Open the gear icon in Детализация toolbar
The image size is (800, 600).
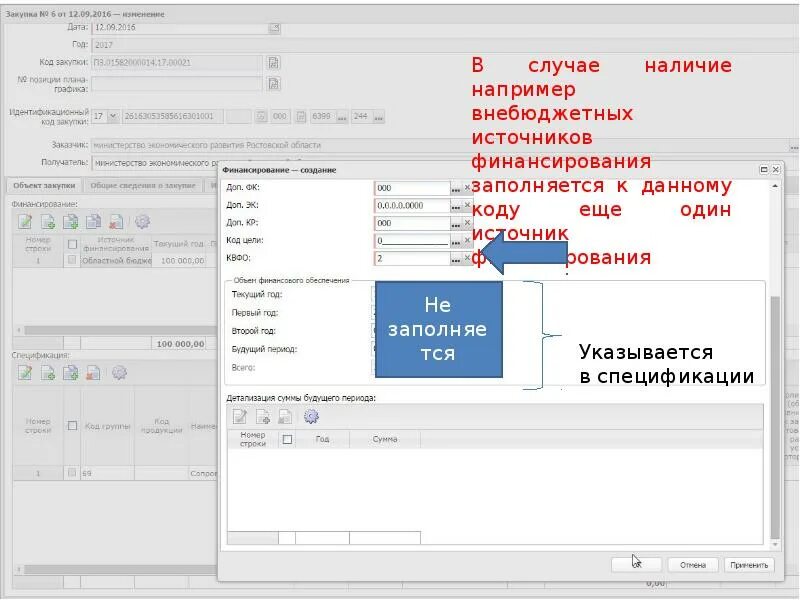[311, 416]
